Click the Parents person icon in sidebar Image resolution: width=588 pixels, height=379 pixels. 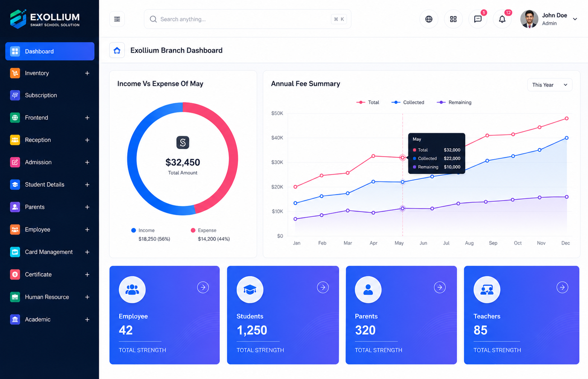pos(15,207)
